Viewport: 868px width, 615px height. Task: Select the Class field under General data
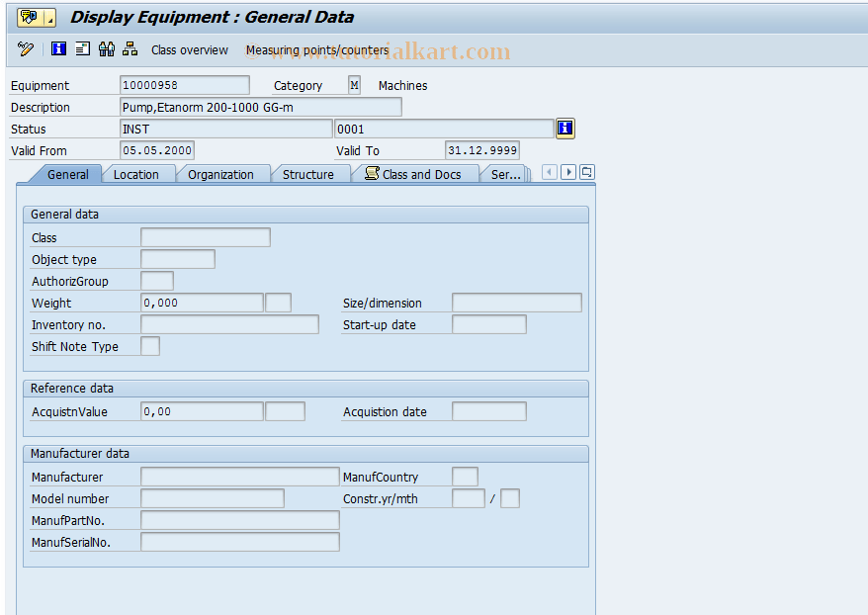(204, 237)
